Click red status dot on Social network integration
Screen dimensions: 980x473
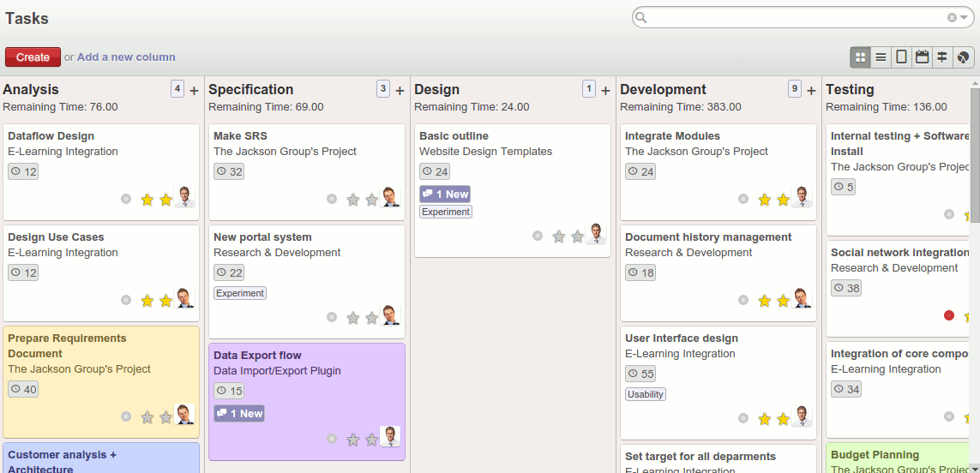tap(949, 315)
